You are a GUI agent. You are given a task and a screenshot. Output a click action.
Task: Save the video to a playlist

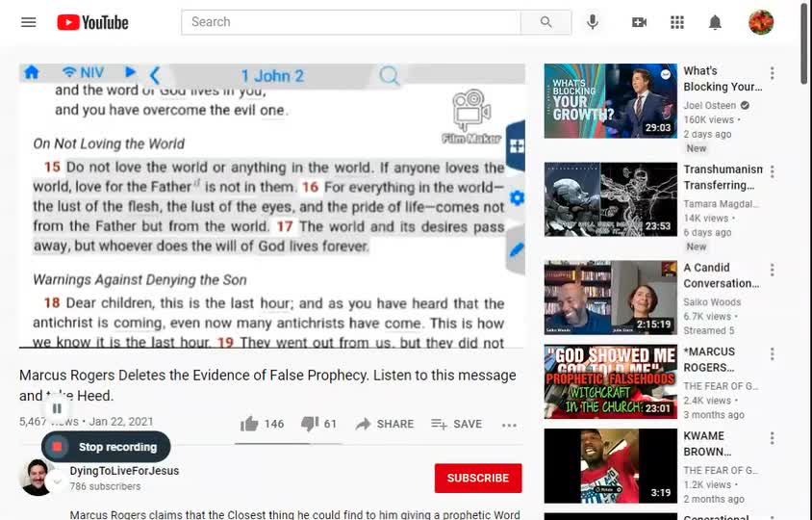point(456,424)
